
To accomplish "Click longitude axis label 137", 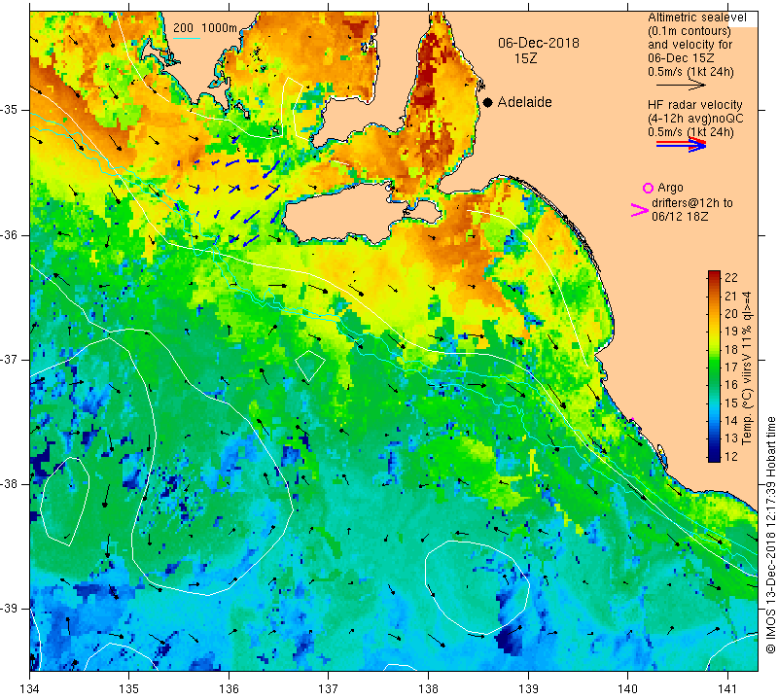I will tap(329, 688).
